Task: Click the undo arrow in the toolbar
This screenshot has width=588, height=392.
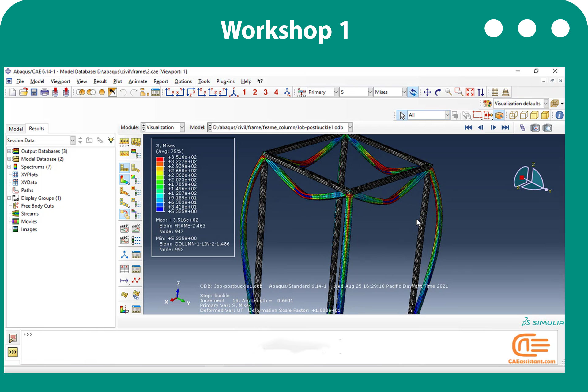Action: 123,92
